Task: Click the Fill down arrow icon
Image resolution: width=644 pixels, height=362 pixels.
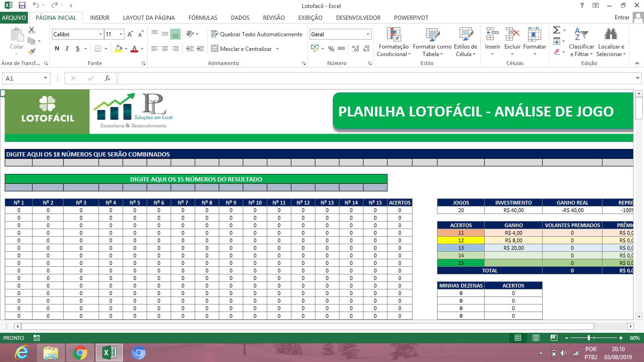Action: click(x=556, y=41)
